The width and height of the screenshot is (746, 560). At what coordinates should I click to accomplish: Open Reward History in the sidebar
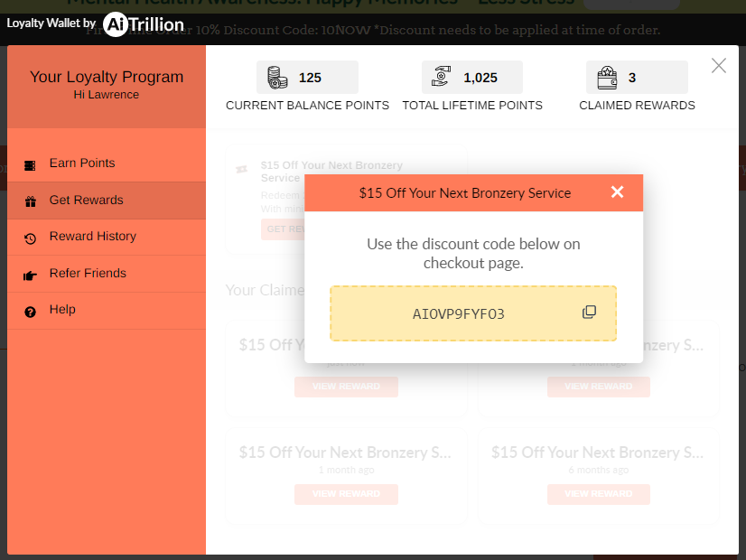point(107,237)
